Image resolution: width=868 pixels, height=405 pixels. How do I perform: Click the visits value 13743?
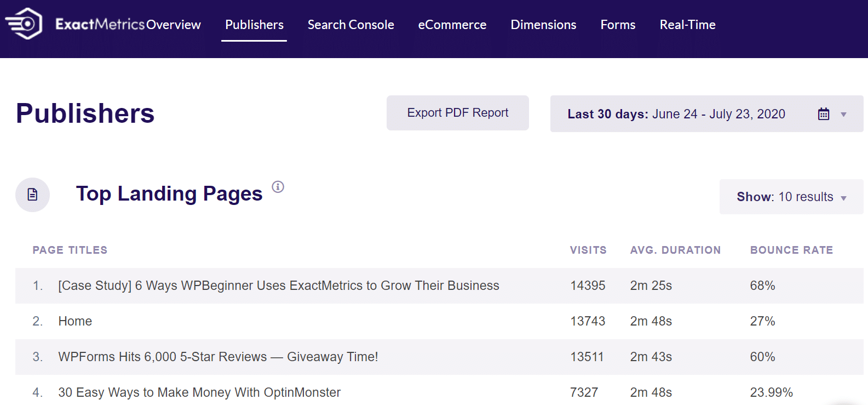coord(588,321)
